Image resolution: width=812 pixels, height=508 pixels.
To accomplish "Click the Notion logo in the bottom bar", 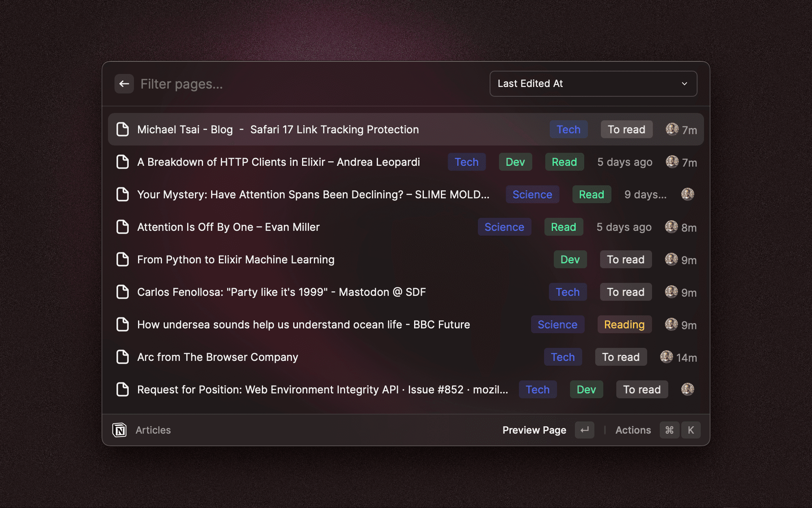I will 120,430.
